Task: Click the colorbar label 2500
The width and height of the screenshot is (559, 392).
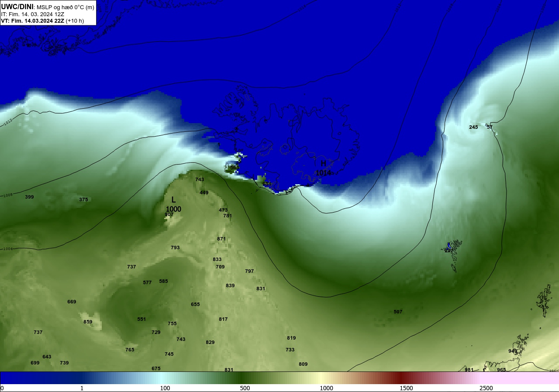Action: coord(486,388)
